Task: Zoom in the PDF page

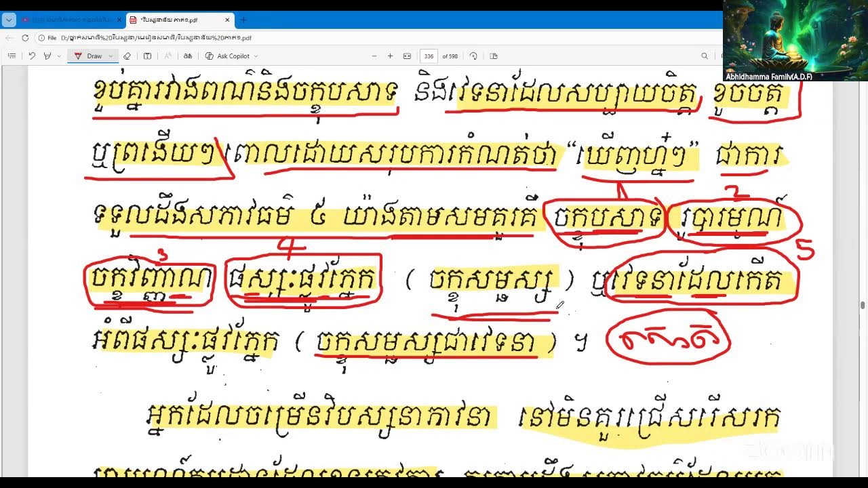Action: click(390, 56)
